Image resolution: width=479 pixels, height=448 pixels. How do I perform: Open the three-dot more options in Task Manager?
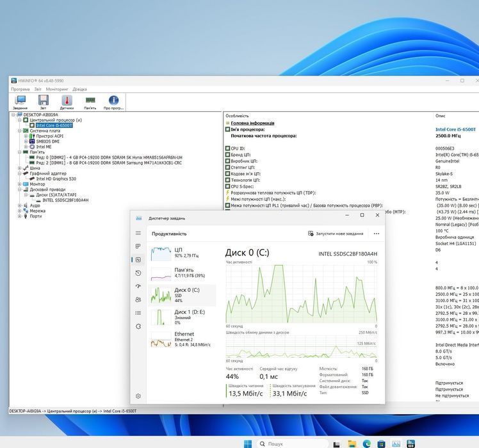[x=377, y=234]
